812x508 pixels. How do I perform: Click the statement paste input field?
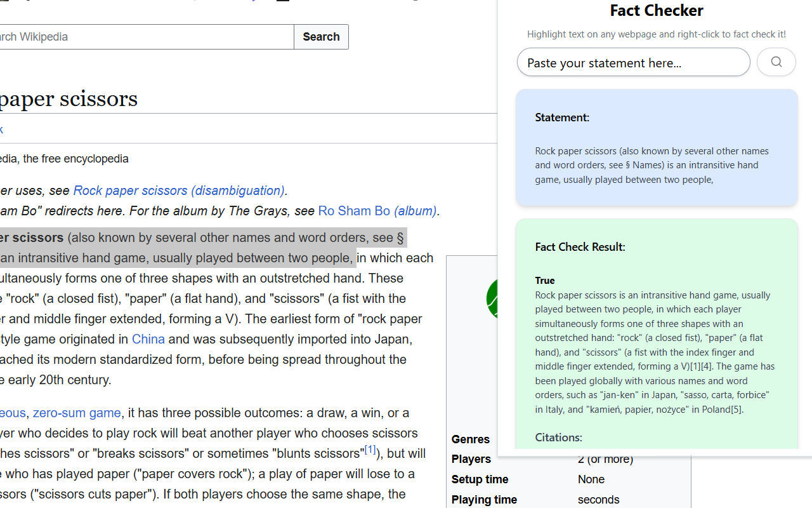pyautogui.click(x=633, y=62)
